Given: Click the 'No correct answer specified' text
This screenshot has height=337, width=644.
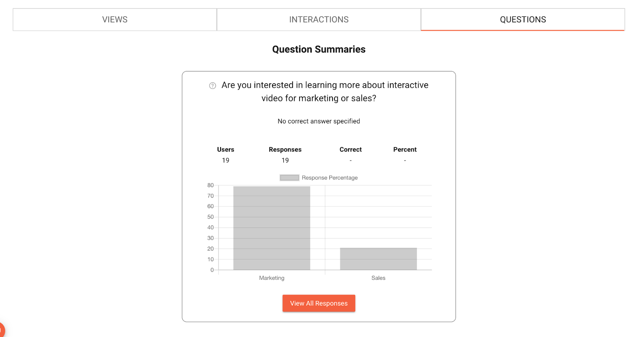Looking at the screenshot, I should 319,121.
